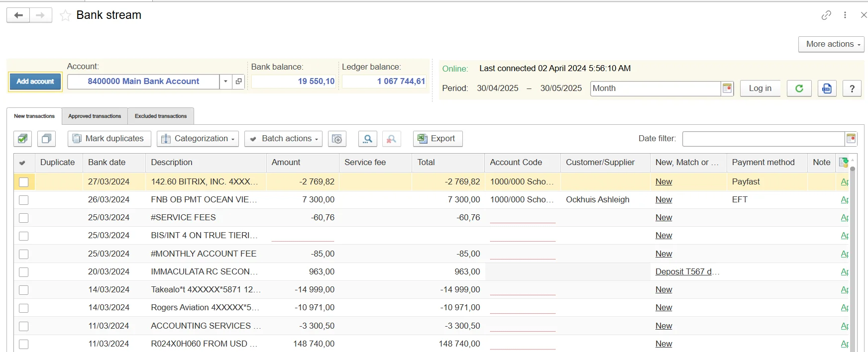Click the green refresh icon

799,88
